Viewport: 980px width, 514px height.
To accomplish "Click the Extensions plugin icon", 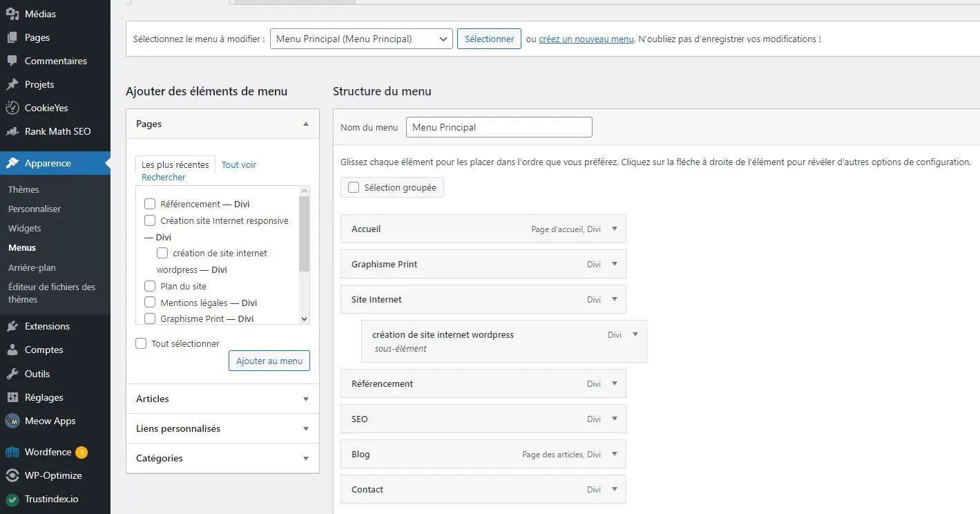I will click(12, 326).
